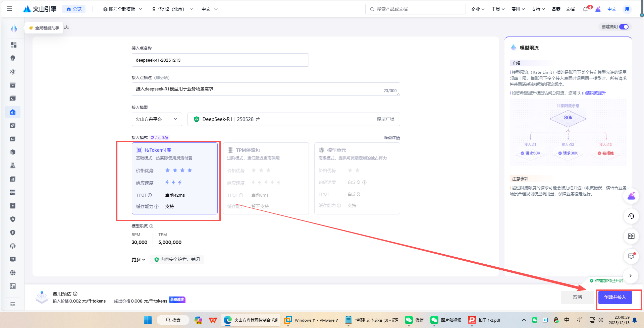Open the calculator sidebar icon
Screen dimensions: 644x328
(13, 286)
